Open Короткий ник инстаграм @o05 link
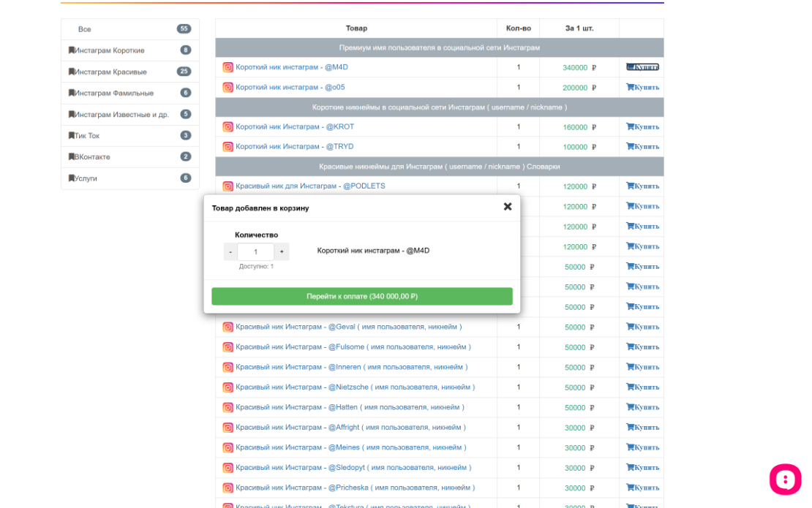 pyautogui.click(x=290, y=88)
